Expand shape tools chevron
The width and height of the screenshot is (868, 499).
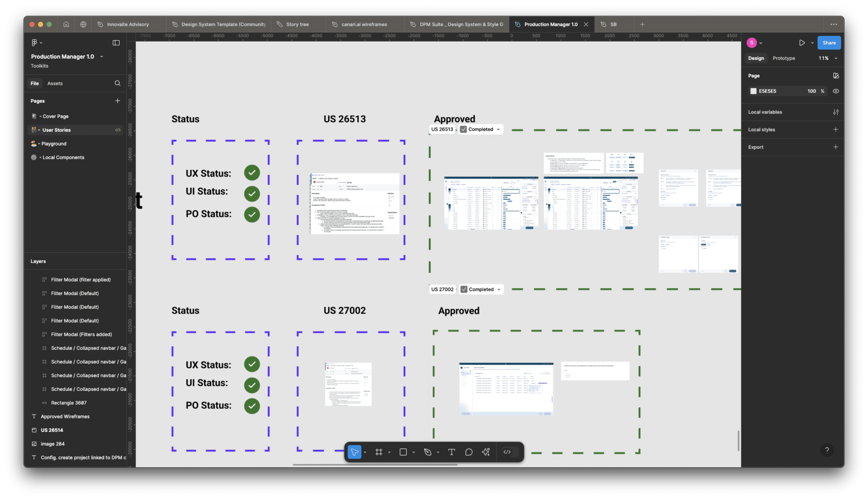point(413,452)
